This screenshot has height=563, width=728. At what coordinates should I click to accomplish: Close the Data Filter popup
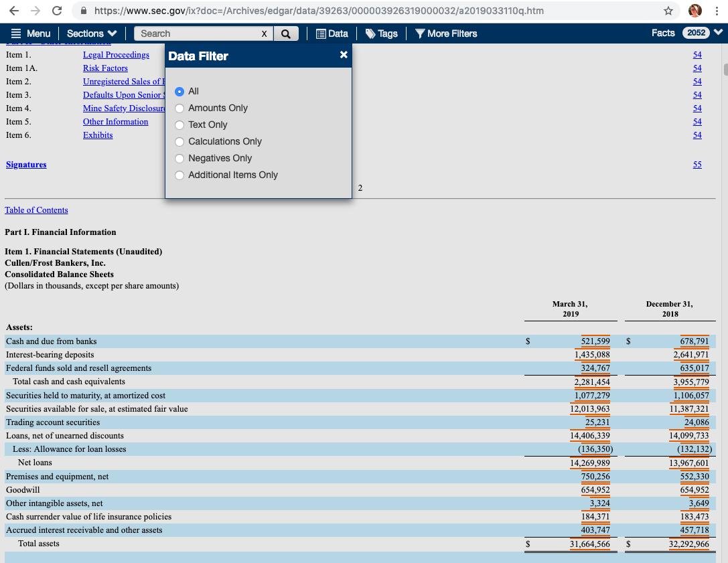pyautogui.click(x=344, y=55)
